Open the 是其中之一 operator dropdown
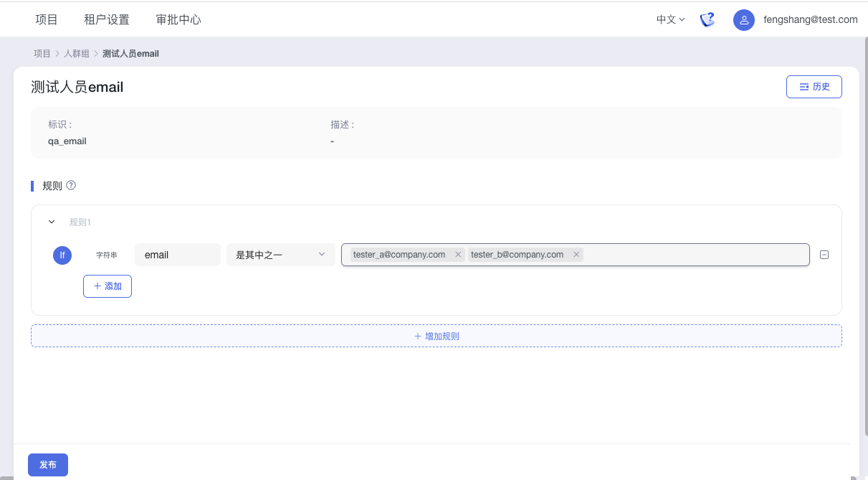Screen dimensions: 868x480 pyautogui.click(x=281, y=255)
